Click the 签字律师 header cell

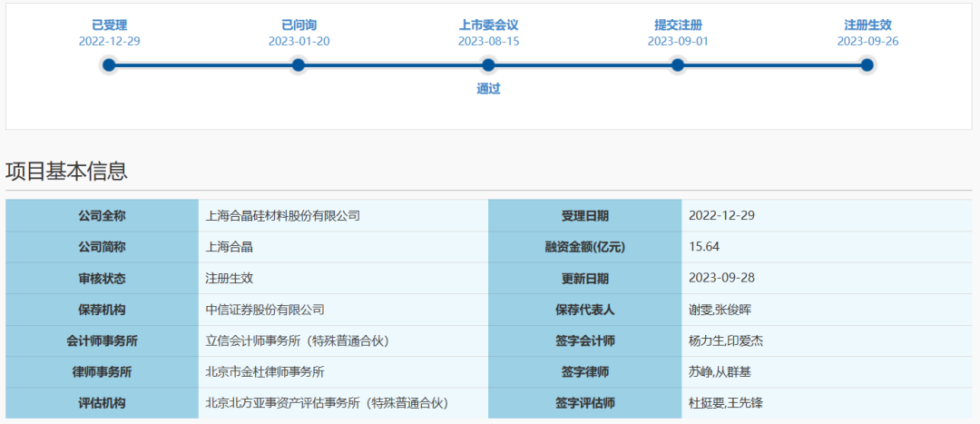click(x=585, y=372)
